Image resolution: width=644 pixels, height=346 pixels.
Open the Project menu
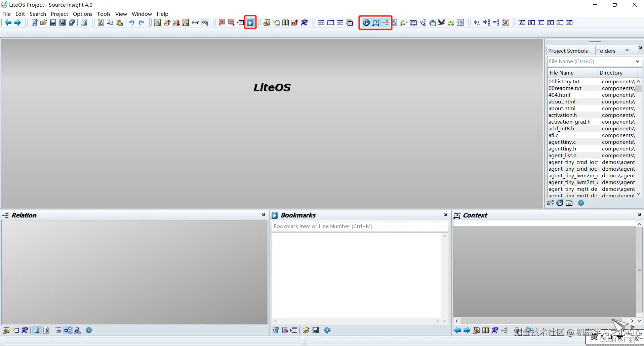59,14
